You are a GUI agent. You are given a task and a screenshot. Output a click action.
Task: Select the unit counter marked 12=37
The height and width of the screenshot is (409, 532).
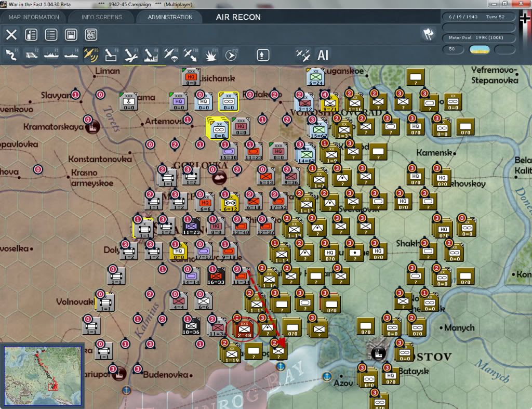(x=265, y=226)
